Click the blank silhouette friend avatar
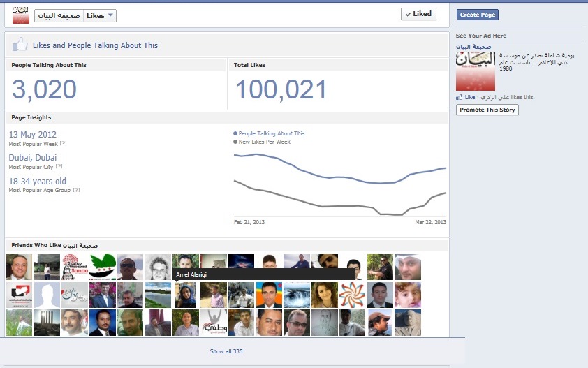The image size is (588, 368). click(x=47, y=295)
